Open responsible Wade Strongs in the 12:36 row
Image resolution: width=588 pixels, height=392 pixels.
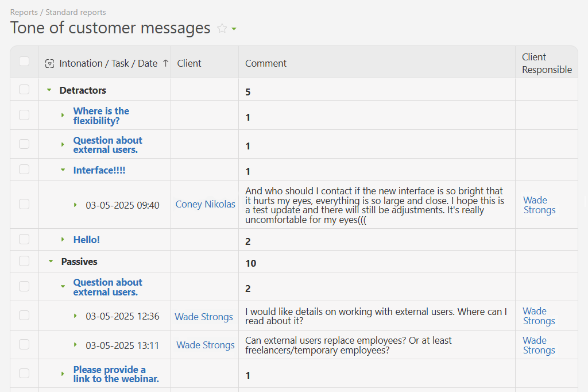(539, 316)
